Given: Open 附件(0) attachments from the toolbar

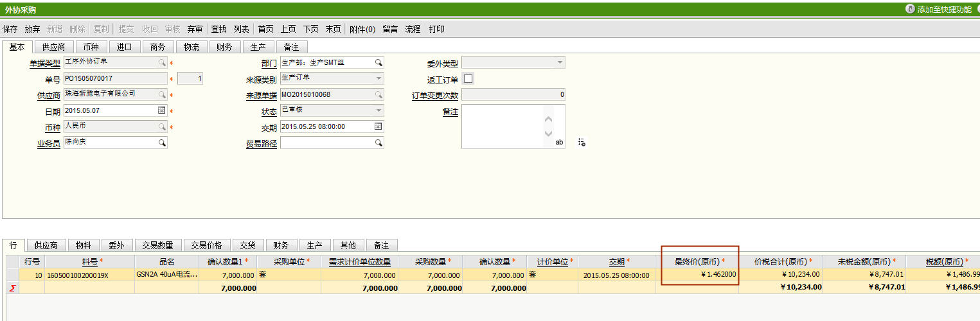Looking at the screenshot, I should coord(362,29).
